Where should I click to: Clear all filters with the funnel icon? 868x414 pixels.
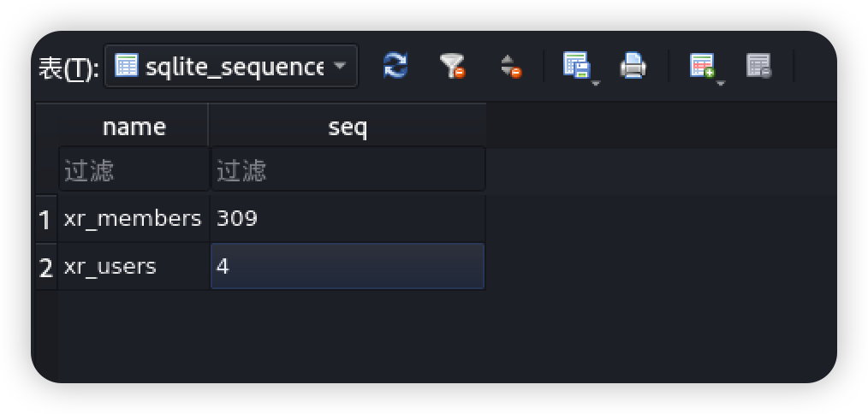click(452, 66)
